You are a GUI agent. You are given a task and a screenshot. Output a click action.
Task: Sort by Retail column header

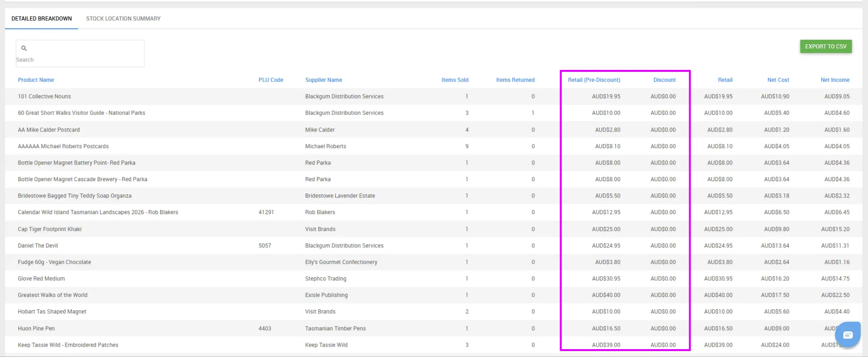725,80
